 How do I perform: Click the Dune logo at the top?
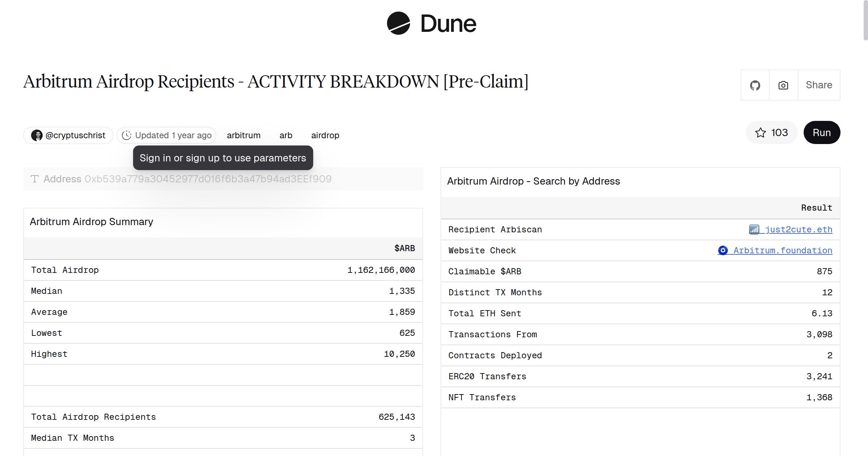pos(432,24)
